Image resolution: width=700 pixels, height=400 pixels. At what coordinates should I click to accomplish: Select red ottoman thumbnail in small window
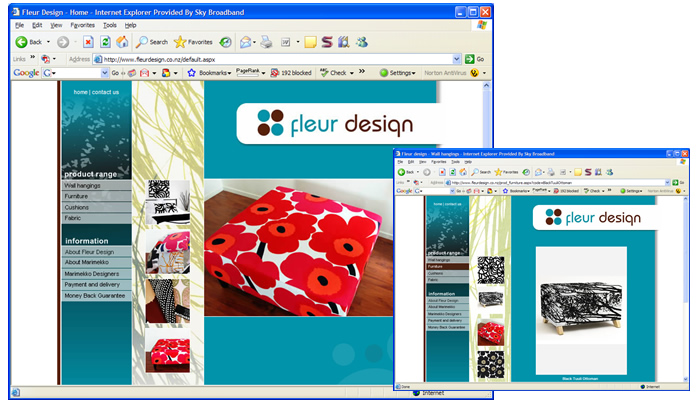pos(491,332)
